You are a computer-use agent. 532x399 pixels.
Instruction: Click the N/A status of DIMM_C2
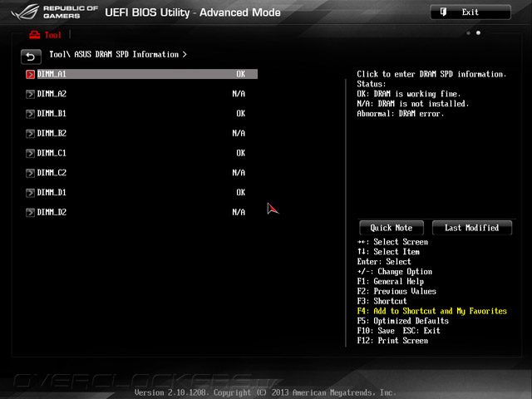[239, 173]
